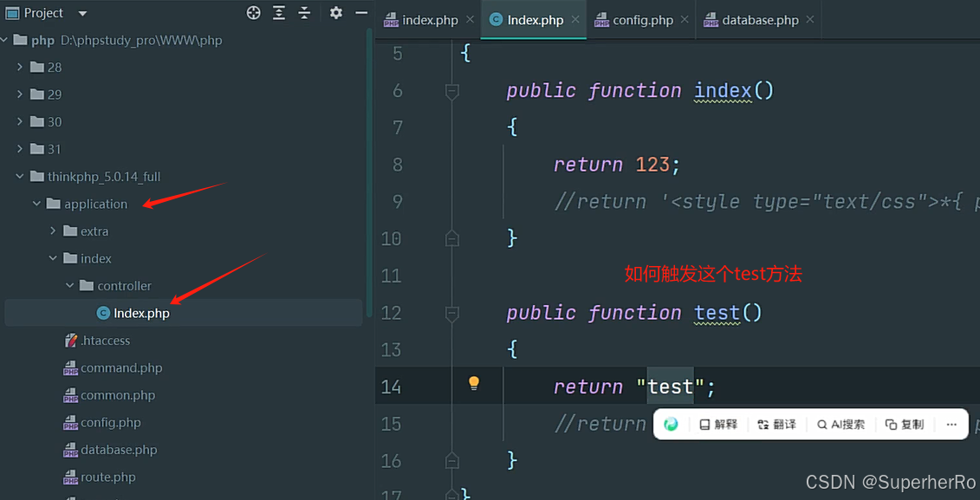
Task: Click the Expand All icon in Project panel
Action: pyautogui.click(x=279, y=12)
